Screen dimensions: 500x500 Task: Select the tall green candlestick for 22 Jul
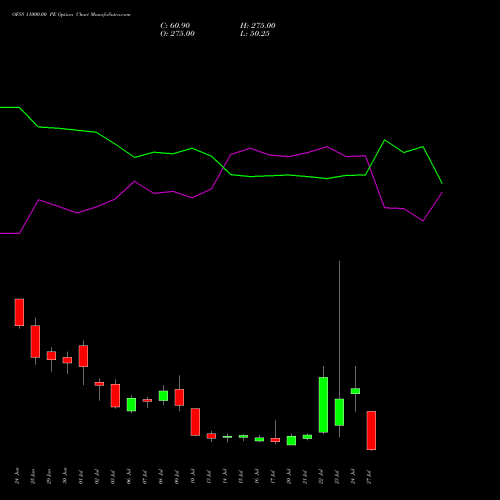pos(323,405)
